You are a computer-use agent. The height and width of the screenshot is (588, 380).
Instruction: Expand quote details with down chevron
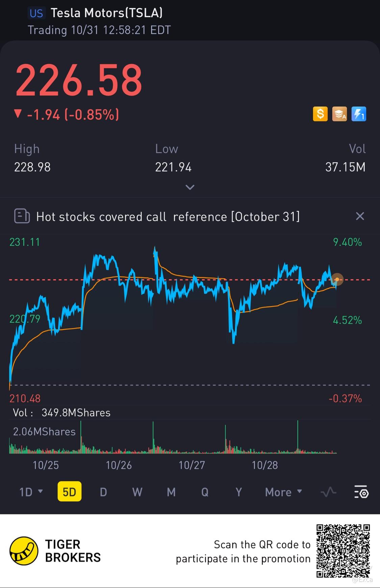coord(190,187)
